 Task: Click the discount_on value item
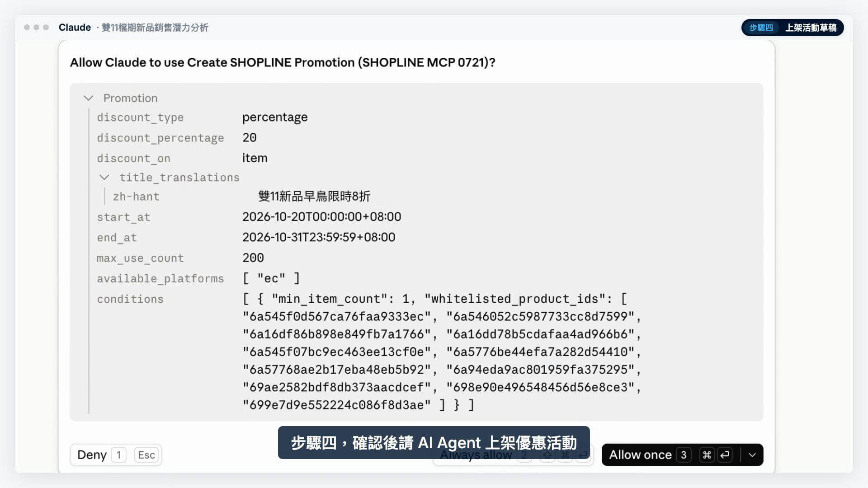255,158
